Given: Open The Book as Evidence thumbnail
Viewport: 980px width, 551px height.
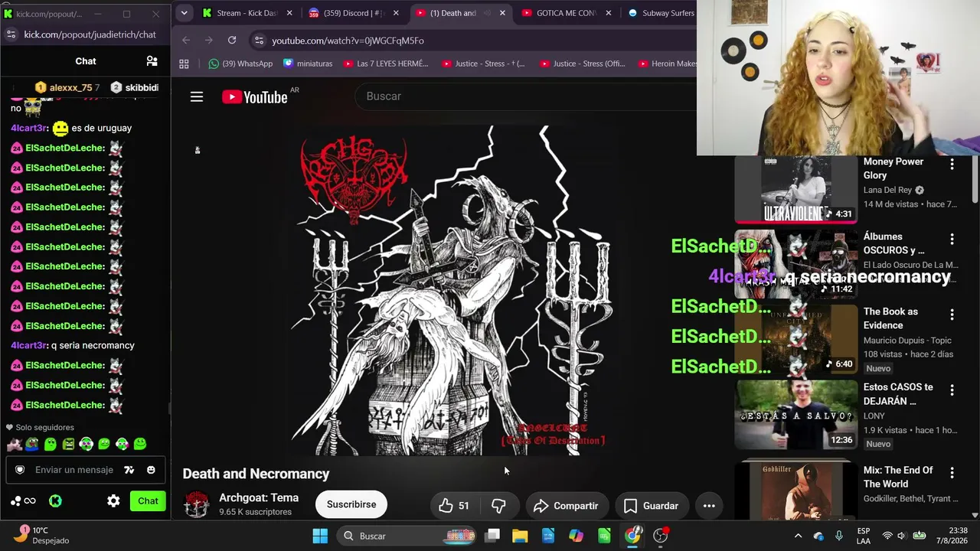Looking at the screenshot, I should 796,340.
